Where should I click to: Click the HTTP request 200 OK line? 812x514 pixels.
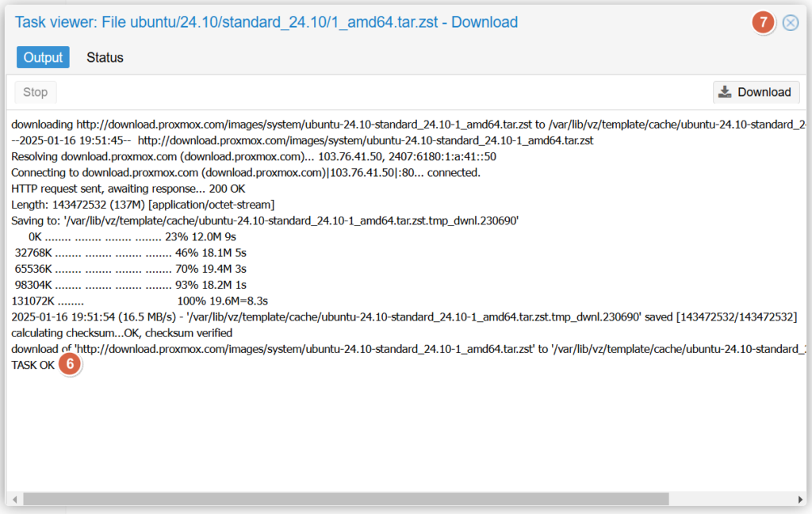pyautogui.click(x=128, y=189)
